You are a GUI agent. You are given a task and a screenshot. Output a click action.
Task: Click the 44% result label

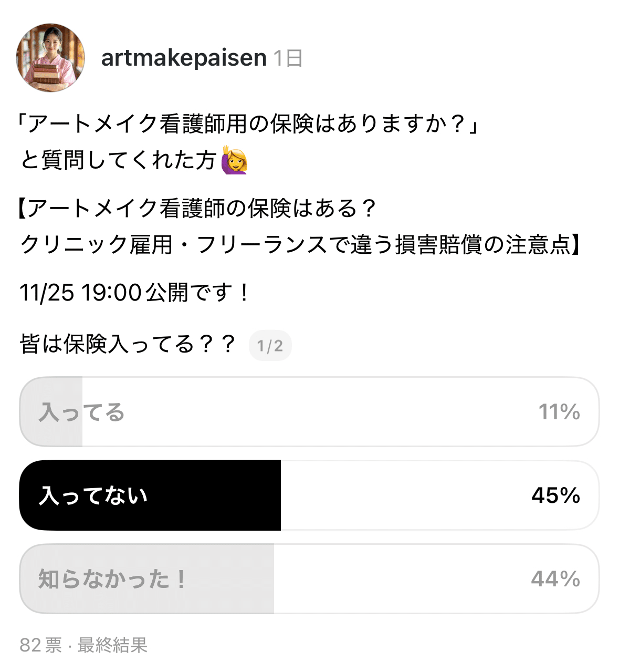click(x=555, y=579)
